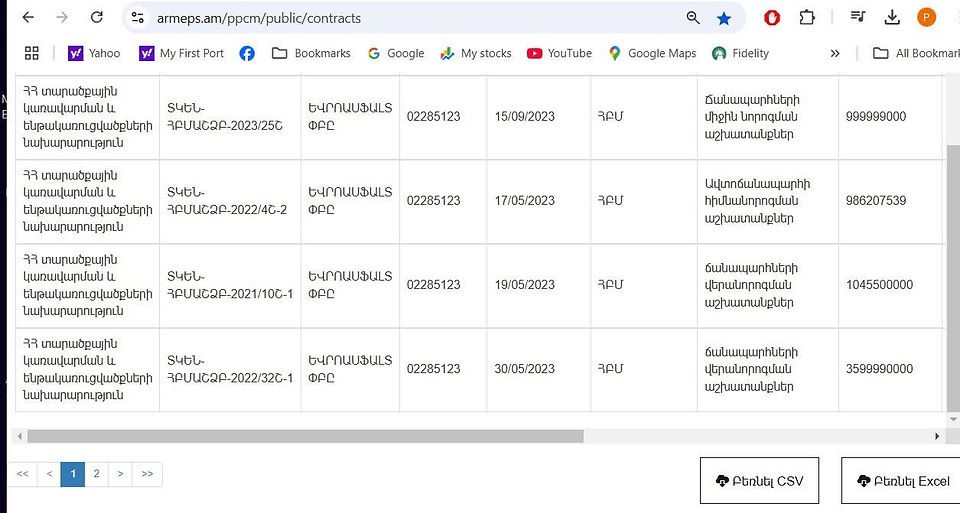
Task: Click the horizontal table scrollbar
Action: click(306, 436)
